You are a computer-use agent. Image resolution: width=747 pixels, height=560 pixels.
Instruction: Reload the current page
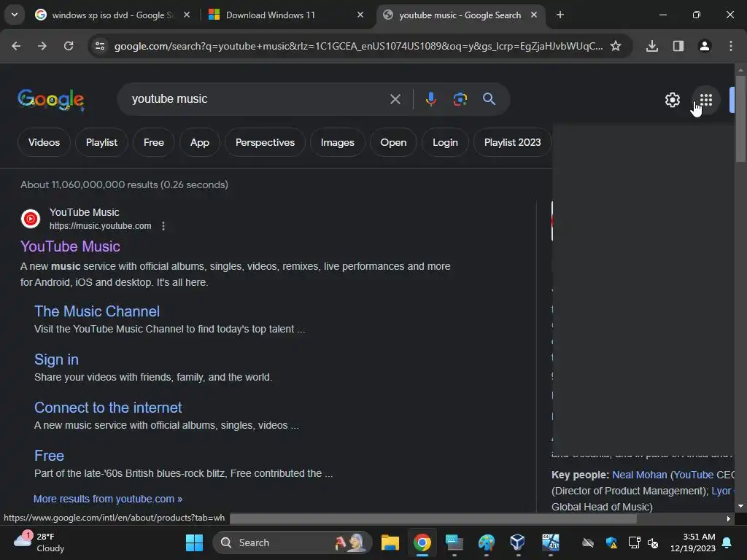[69, 46]
